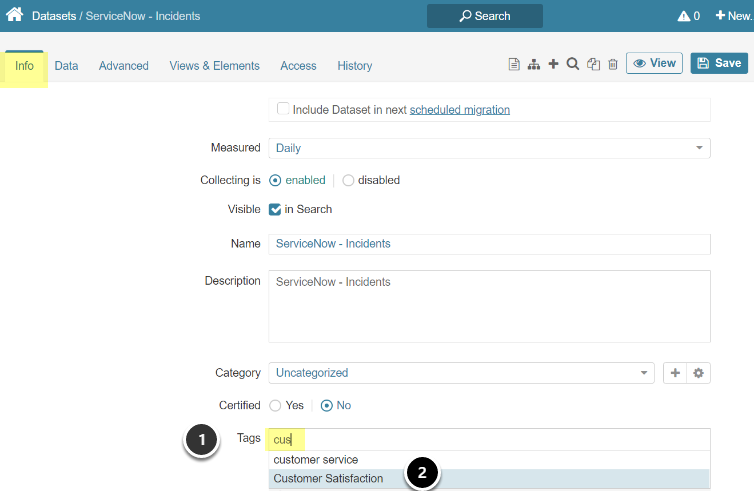Click the plus icon in the toolbar

[553, 63]
